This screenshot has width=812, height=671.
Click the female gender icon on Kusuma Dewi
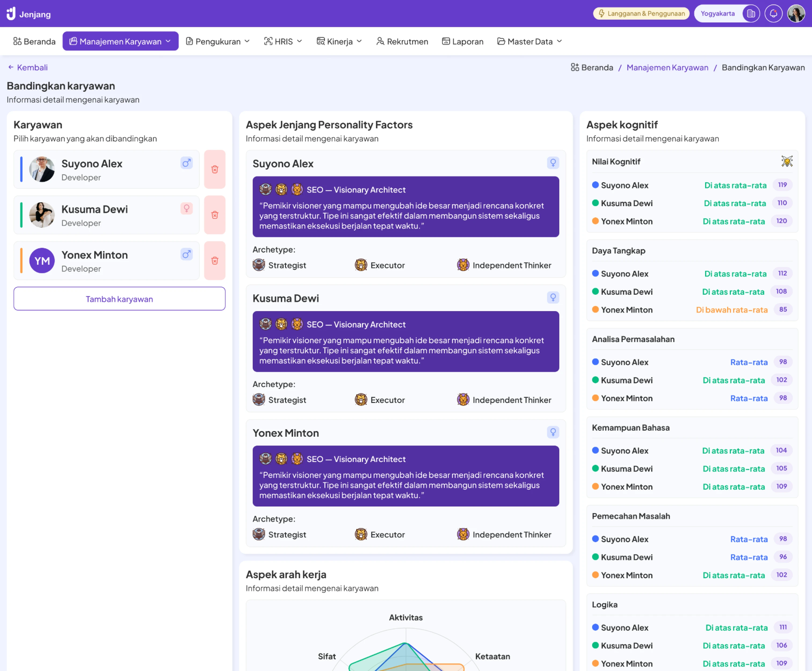186,208
